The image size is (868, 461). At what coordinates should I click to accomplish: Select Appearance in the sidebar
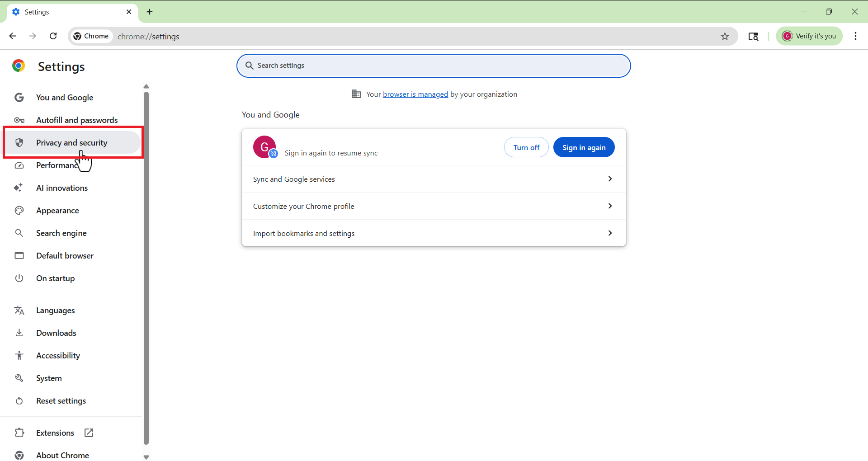(x=57, y=211)
